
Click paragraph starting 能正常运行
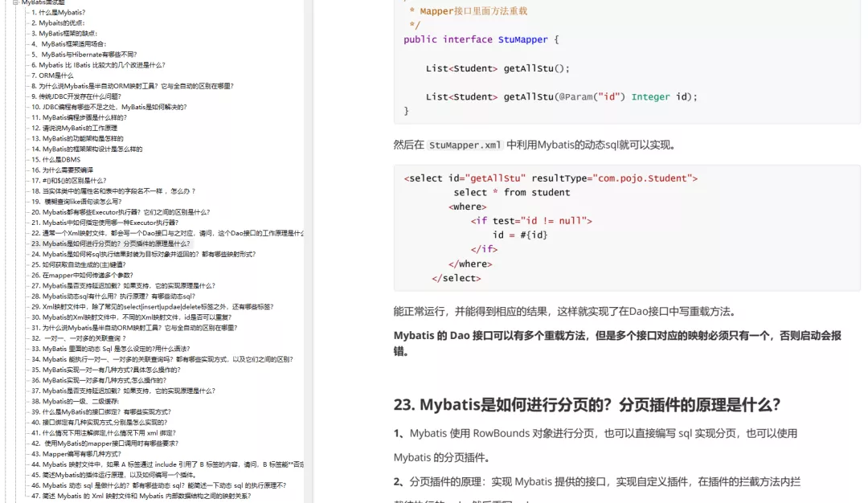point(565,312)
